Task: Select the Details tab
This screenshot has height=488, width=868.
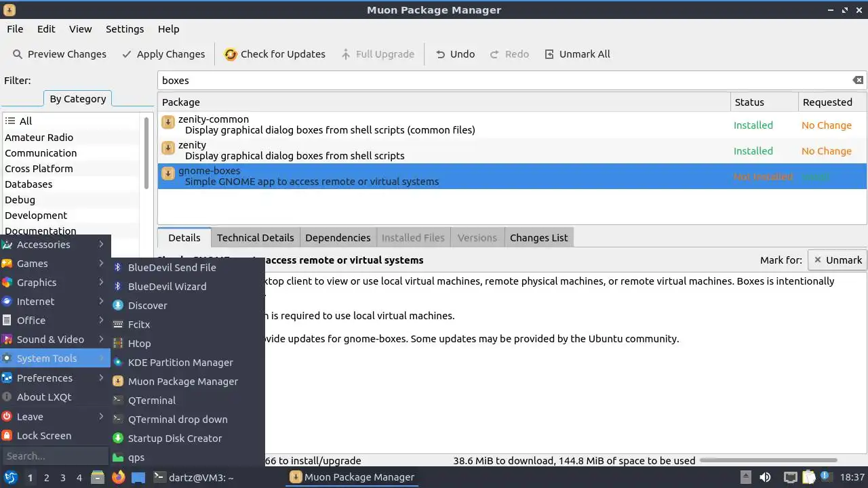Action: coord(184,238)
